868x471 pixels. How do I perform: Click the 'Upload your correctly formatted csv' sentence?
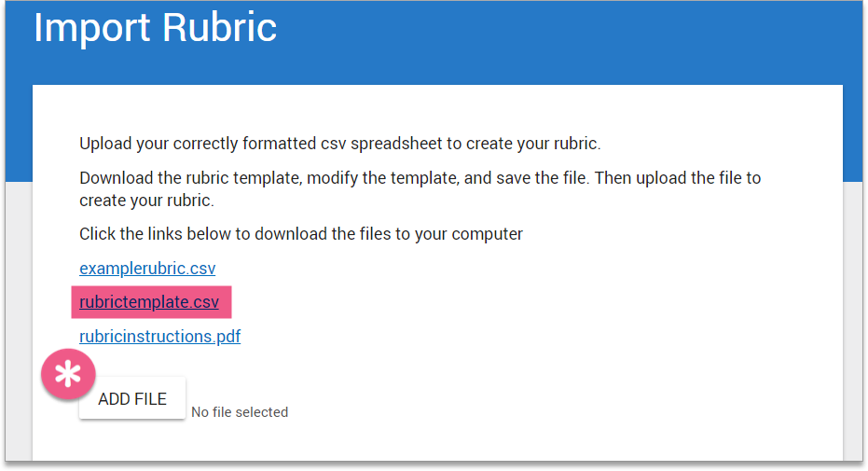pos(339,144)
